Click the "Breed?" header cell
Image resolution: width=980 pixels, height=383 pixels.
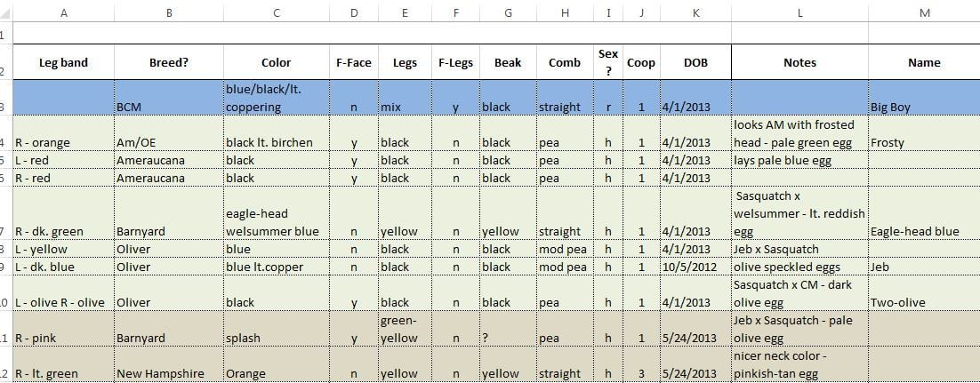tap(169, 63)
